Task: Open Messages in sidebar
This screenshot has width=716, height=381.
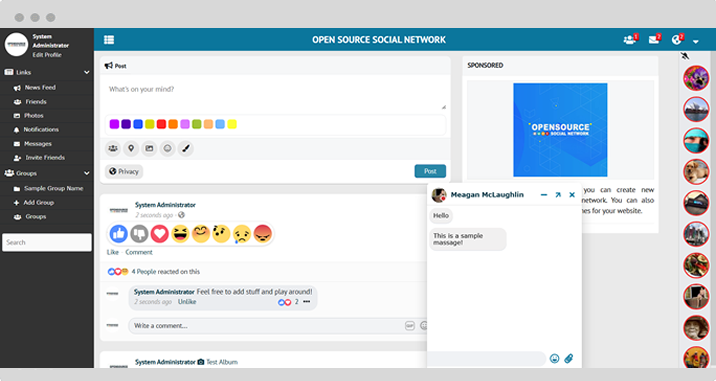Action: [37, 143]
